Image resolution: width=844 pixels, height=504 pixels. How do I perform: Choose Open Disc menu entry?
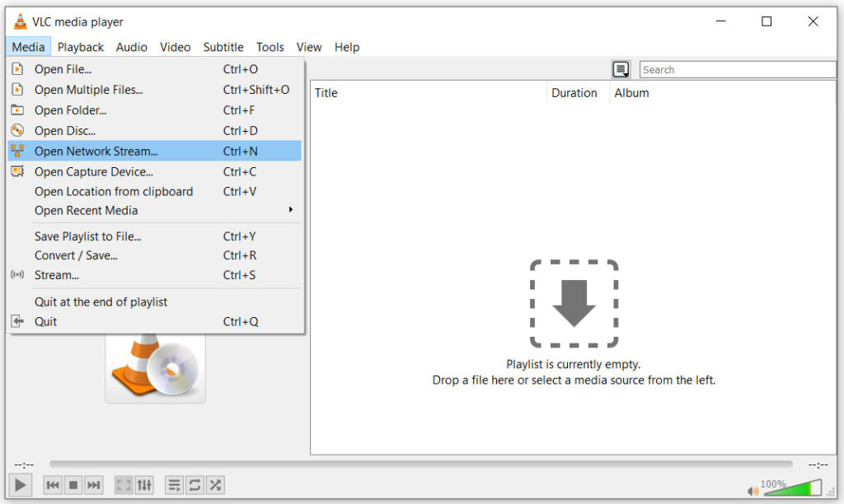(x=154, y=130)
